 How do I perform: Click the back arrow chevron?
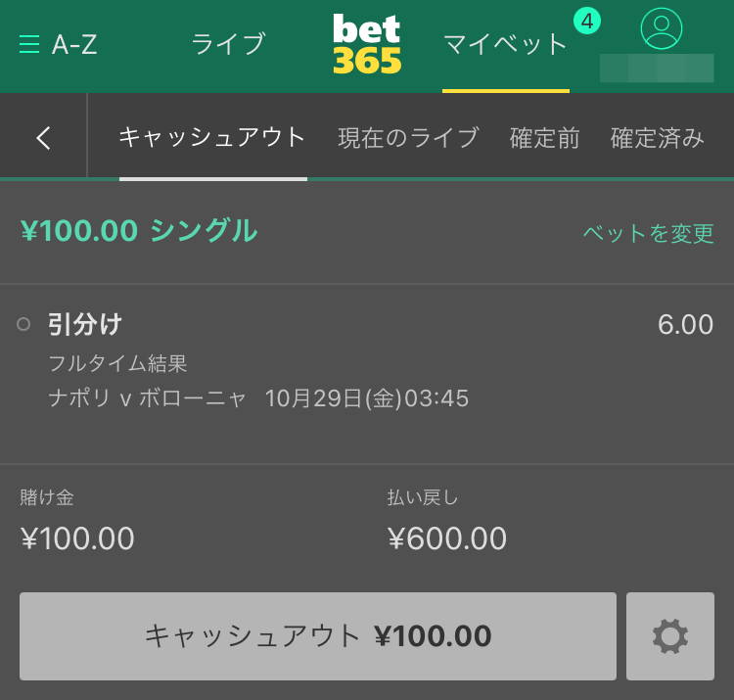43,138
